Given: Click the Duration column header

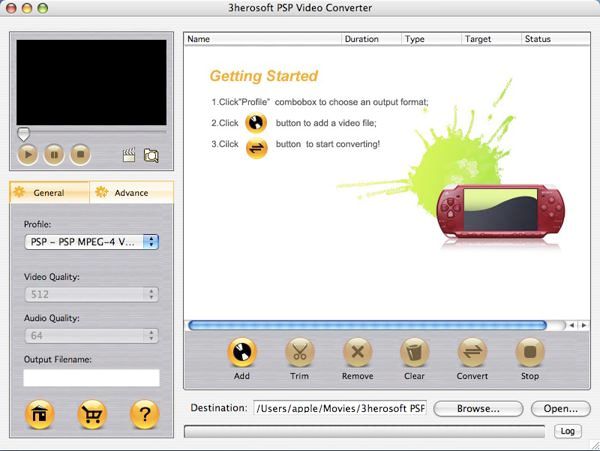Looking at the screenshot, I should (x=371, y=39).
